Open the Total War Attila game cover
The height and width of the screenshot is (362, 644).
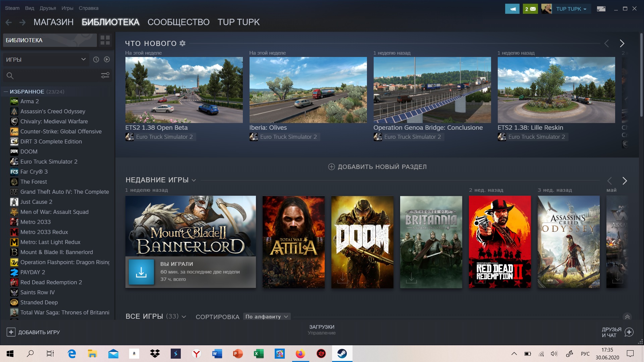(x=293, y=242)
